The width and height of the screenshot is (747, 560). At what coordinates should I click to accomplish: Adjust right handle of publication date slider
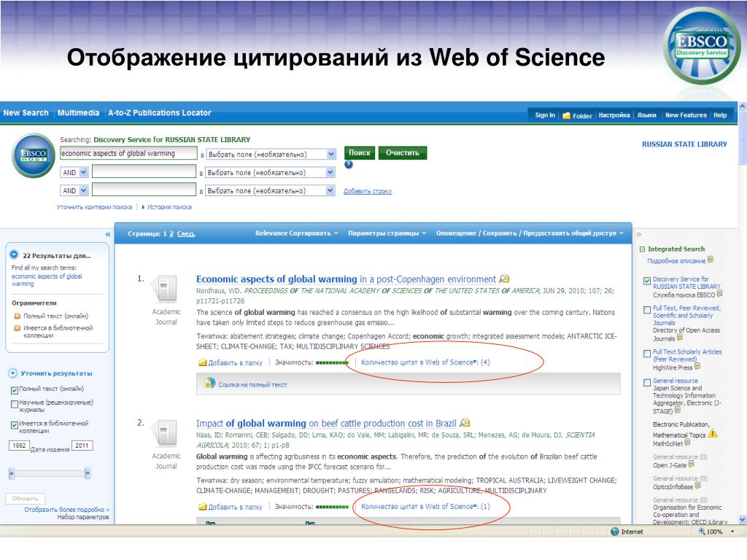click(88, 472)
